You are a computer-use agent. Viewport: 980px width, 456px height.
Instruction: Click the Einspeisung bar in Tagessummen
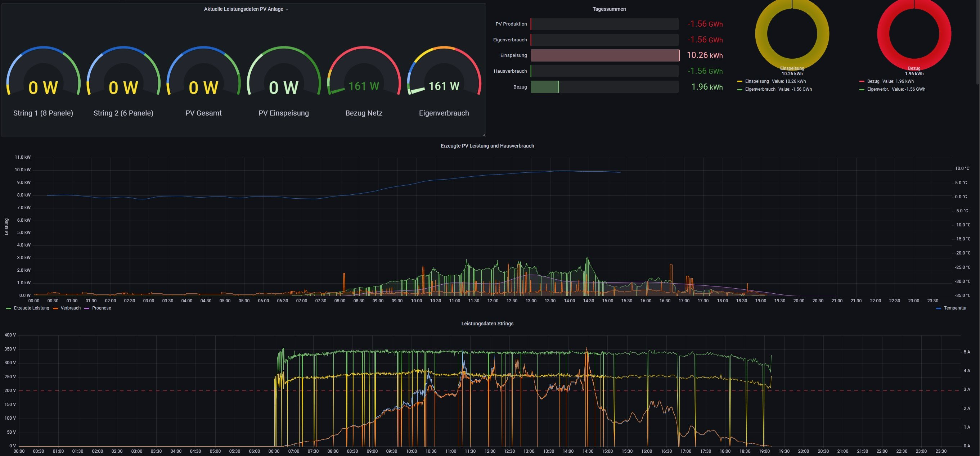(x=604, y=55)
